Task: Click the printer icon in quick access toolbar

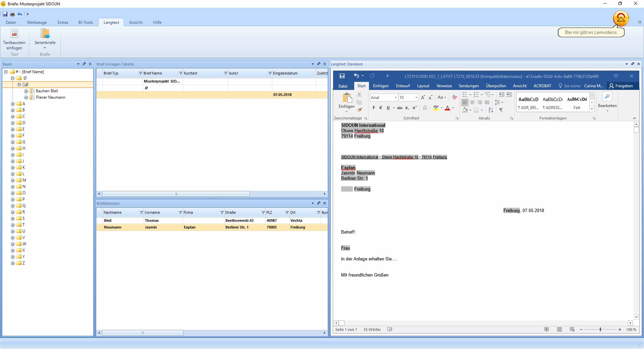Action: (12, 14)
